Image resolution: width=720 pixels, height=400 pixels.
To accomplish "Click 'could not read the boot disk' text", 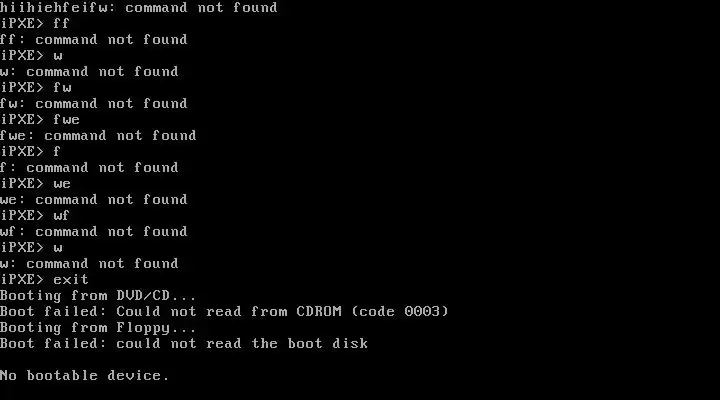I will [242, 344].
